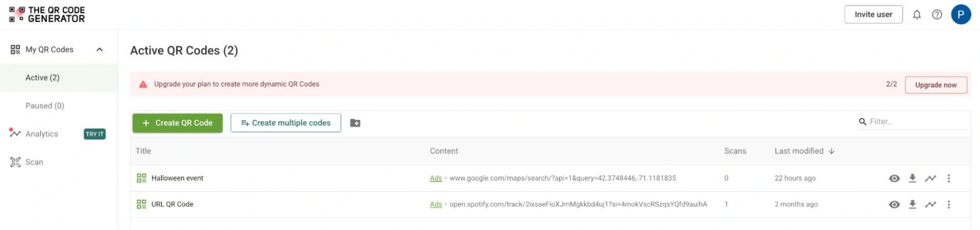The height and width of the screenshot is (230, 980).
Task: Click the Active QR Codes (2) heading
Action: (x=184, y=50)
